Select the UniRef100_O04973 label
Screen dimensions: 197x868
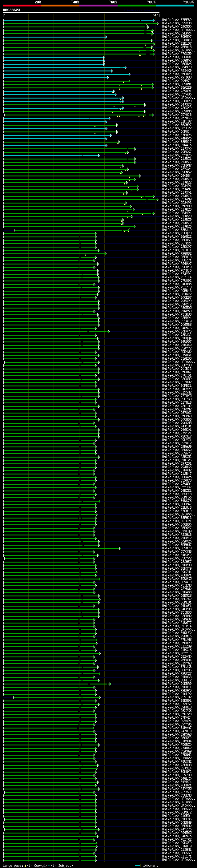point(177,67)
